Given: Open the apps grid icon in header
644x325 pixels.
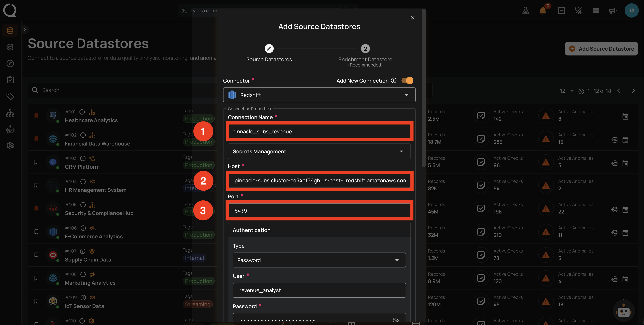Looking at the screenshot, I should click(x=596, y=10).
